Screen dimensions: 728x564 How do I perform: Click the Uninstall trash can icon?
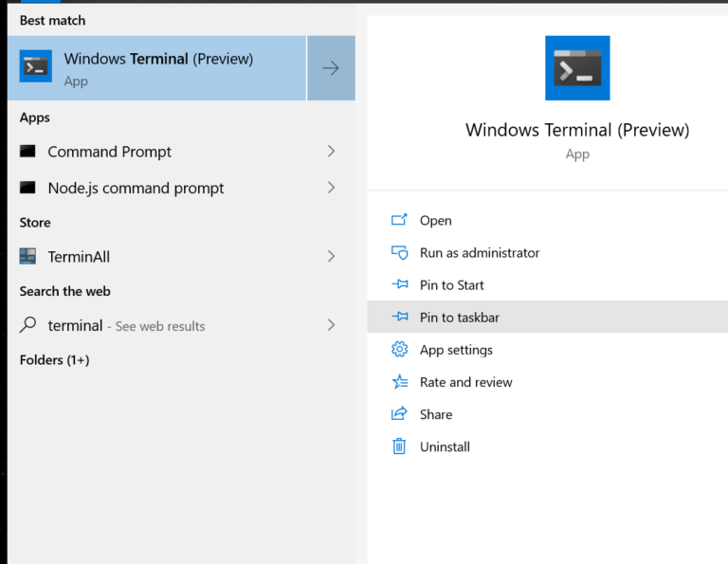(399, 446)
